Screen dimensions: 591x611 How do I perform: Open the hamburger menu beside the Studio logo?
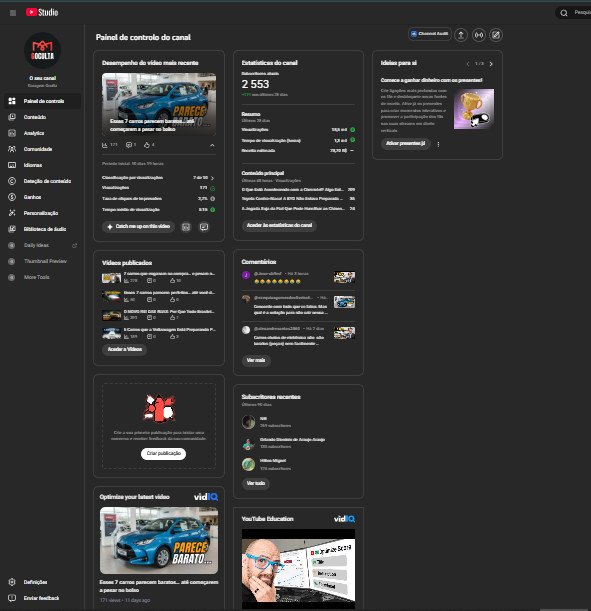pos(13,13)
